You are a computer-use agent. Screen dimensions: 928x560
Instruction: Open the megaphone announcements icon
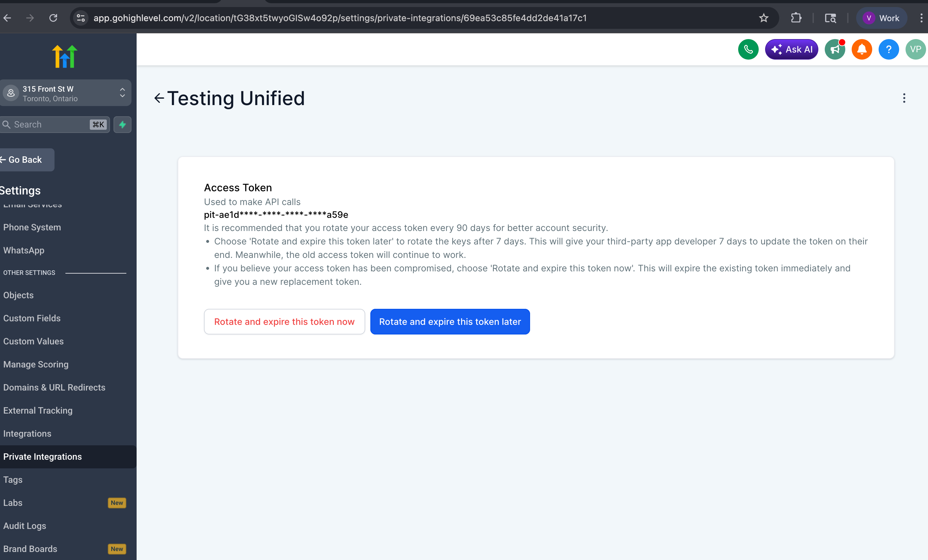click(x=835, y=49)
